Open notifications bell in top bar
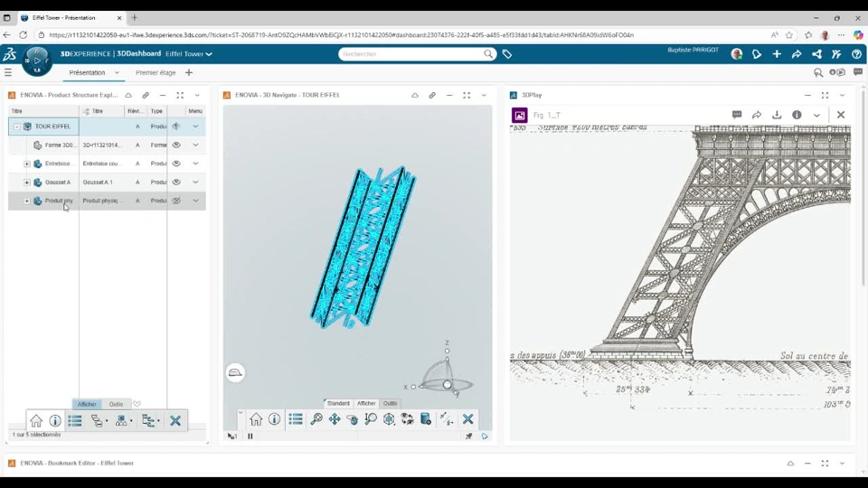Image resolution: width=868 pixels, height=488 pixels. pos(757,54)
